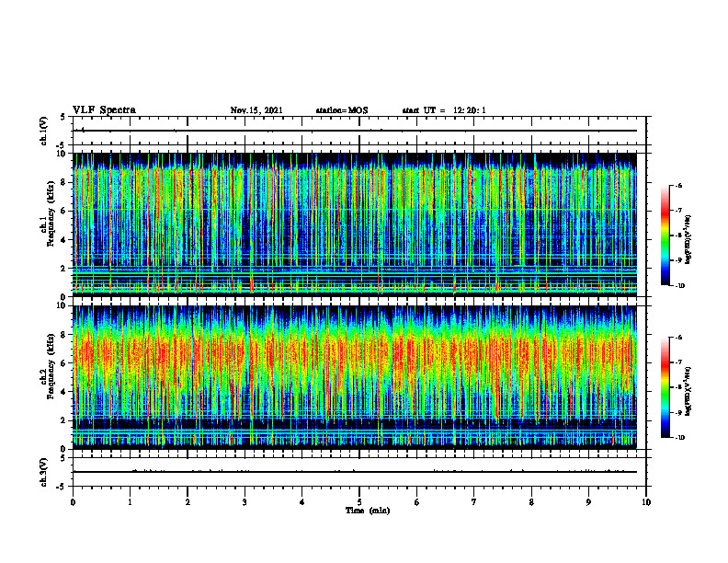Click inside the ch.2 spectrogram panel
Screen dimensions: 728x563
(355, 377)
